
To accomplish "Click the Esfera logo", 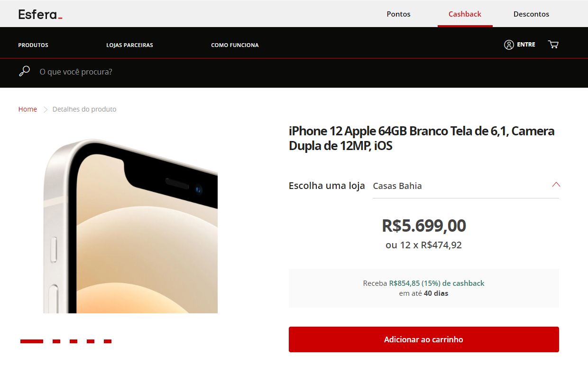I will [40, 14].
